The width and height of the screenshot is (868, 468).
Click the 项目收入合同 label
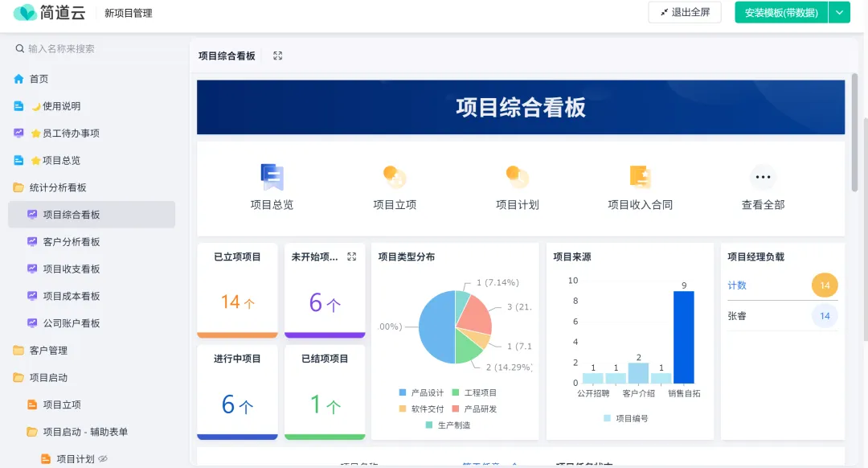coord(641,204)
